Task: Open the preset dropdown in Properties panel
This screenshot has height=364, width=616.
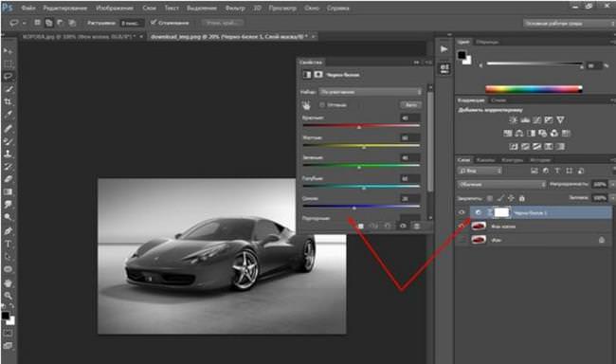Action: tap(371, 92)
